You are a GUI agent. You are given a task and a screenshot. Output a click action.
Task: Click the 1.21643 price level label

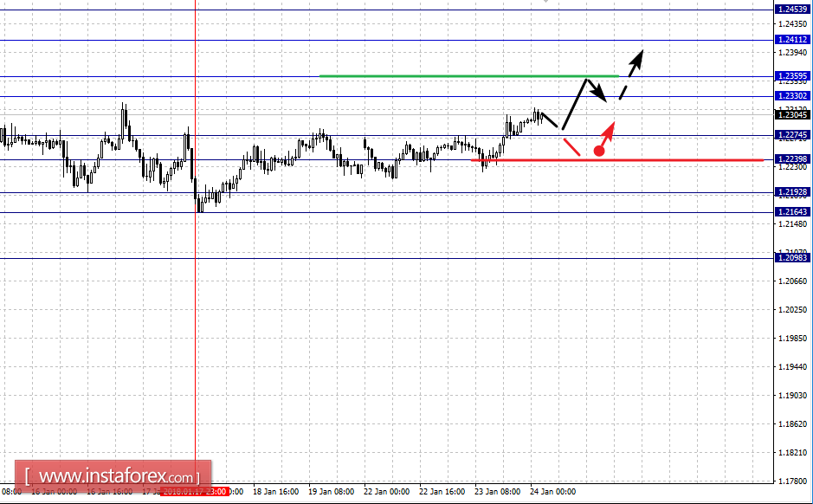[x=792, y=212]
